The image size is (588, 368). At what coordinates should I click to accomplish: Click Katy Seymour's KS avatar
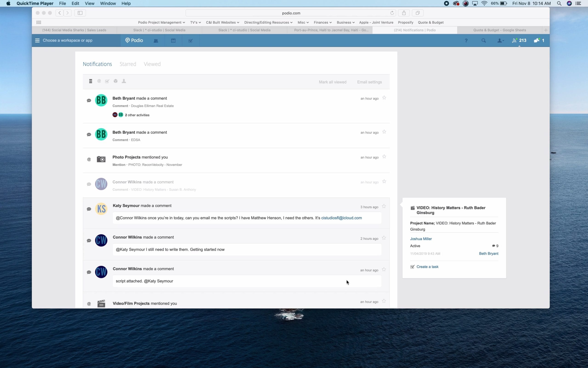pyautogui.click(x=101, y=209)
